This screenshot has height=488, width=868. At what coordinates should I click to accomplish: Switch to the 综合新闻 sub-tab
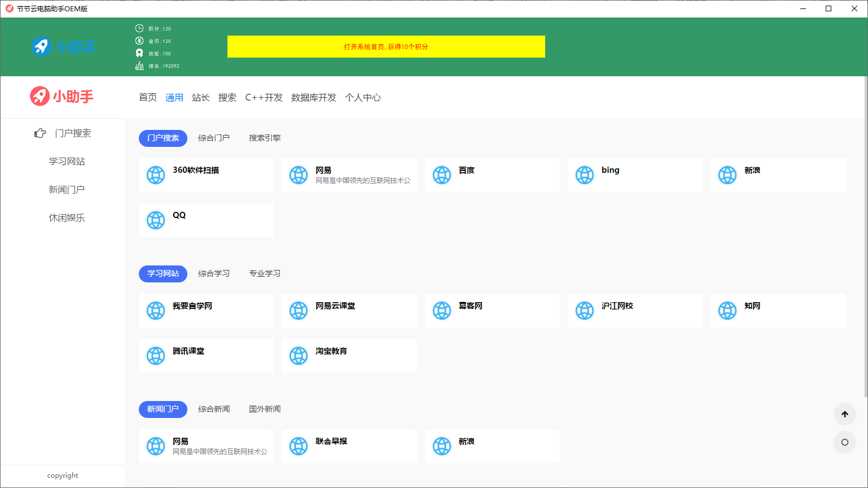click(214, 409)
